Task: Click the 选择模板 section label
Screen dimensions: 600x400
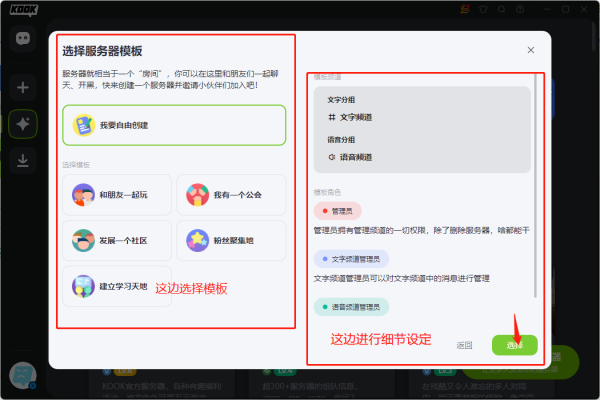Action: coord(76,165)
